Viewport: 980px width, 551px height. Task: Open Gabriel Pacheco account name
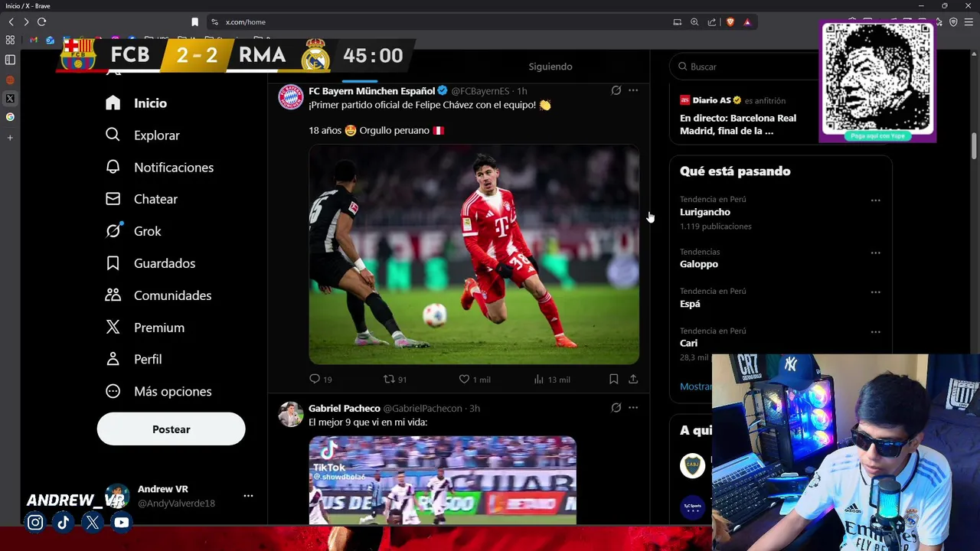point(345,409)
